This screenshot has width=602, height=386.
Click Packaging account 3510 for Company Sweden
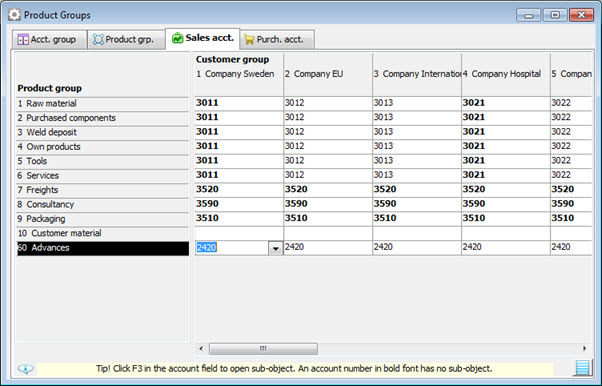coord(239,218)
